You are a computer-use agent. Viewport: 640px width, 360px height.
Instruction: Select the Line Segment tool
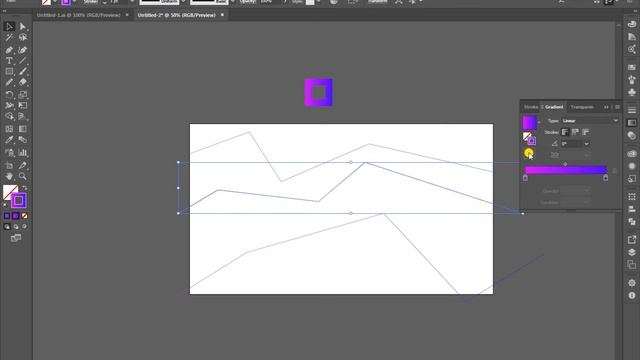tap(23, 61)
